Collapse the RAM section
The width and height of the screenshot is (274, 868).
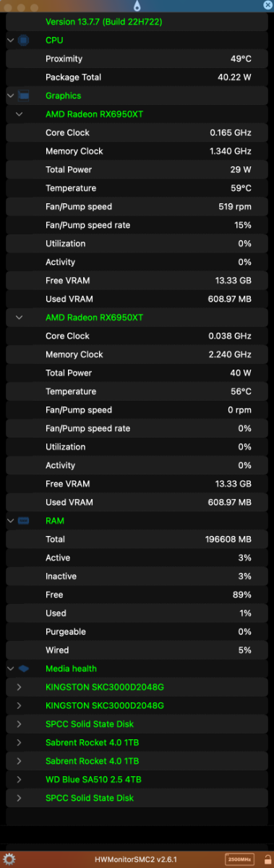coord(9,521)
